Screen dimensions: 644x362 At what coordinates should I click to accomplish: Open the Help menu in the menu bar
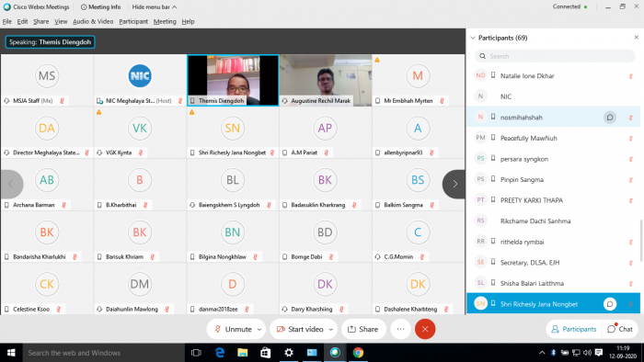[188, 21]
